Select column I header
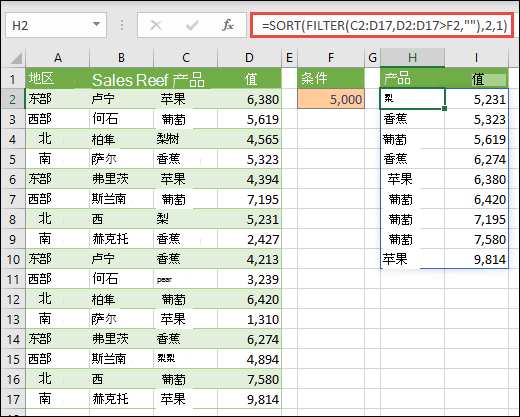This screenshot has height=417, width=520. point(476,58)
